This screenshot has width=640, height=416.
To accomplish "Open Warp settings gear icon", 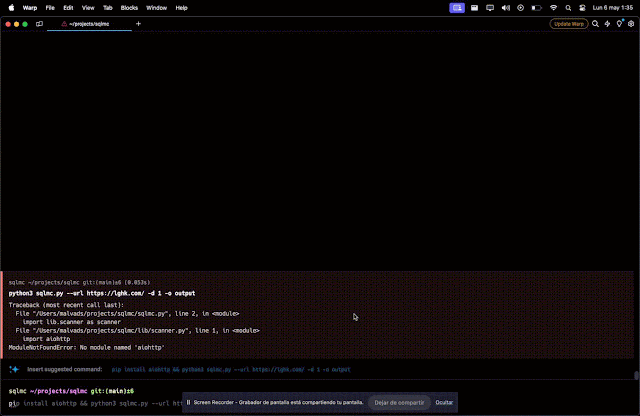I will coord(631,23).
